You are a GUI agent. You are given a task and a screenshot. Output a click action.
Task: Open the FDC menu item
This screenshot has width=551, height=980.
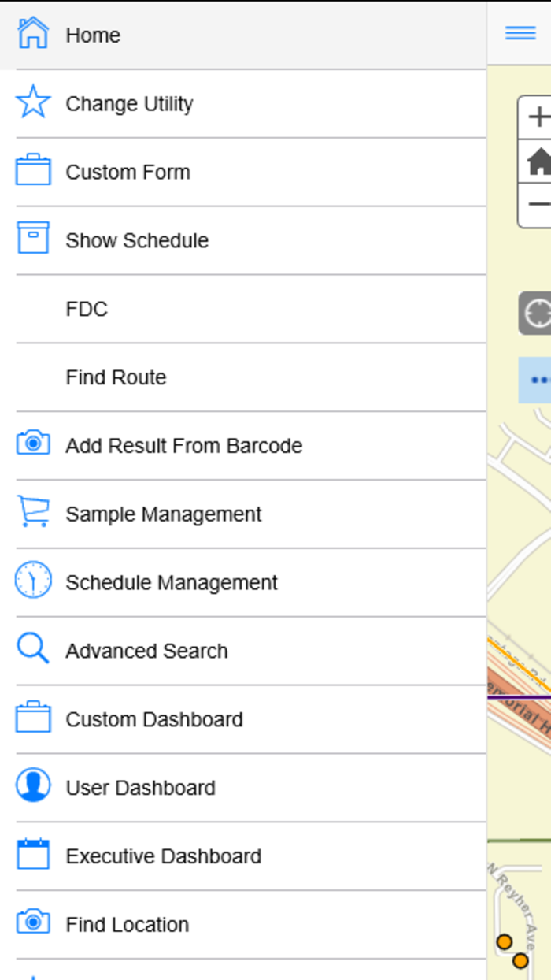click(87, 309)
